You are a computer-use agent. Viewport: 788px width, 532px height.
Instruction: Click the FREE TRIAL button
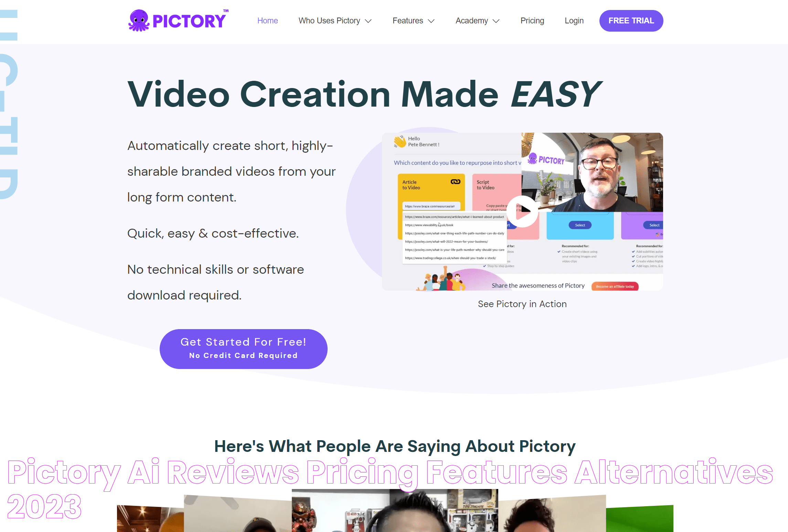631,20
